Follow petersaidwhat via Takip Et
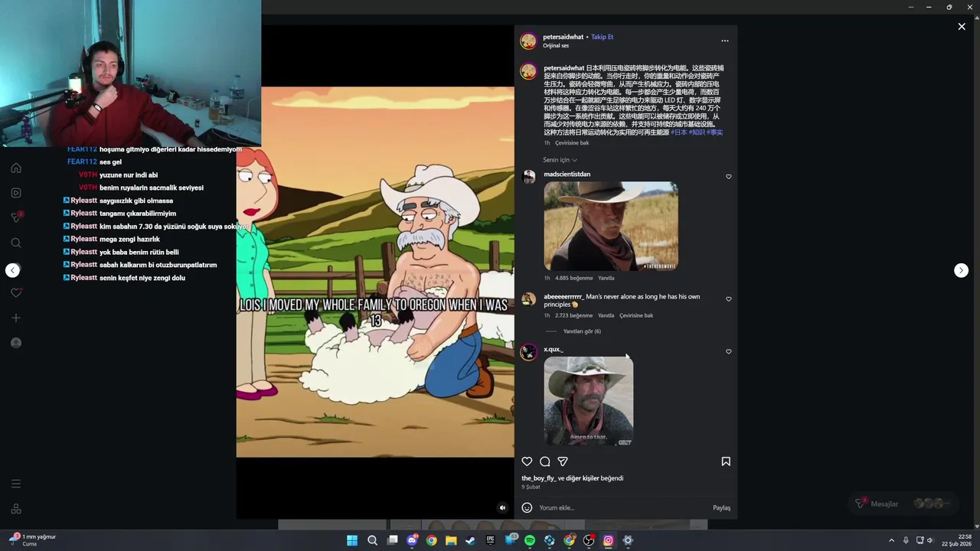 point(602,37)
